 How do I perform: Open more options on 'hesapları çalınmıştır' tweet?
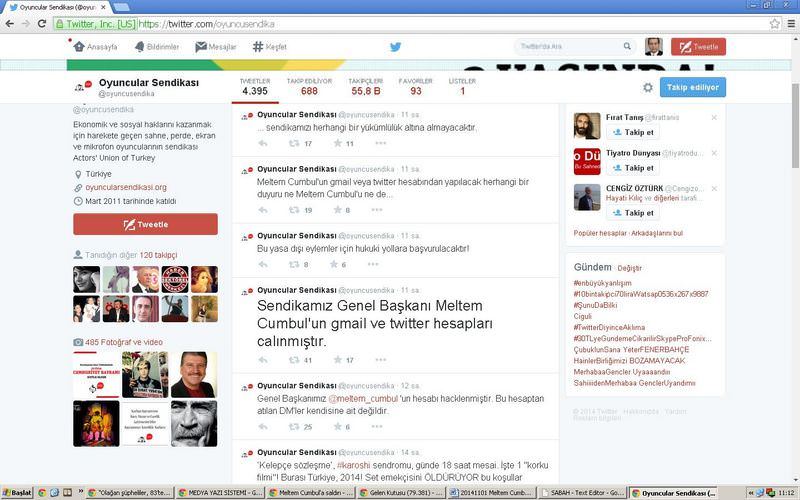[x=381, y=360]
